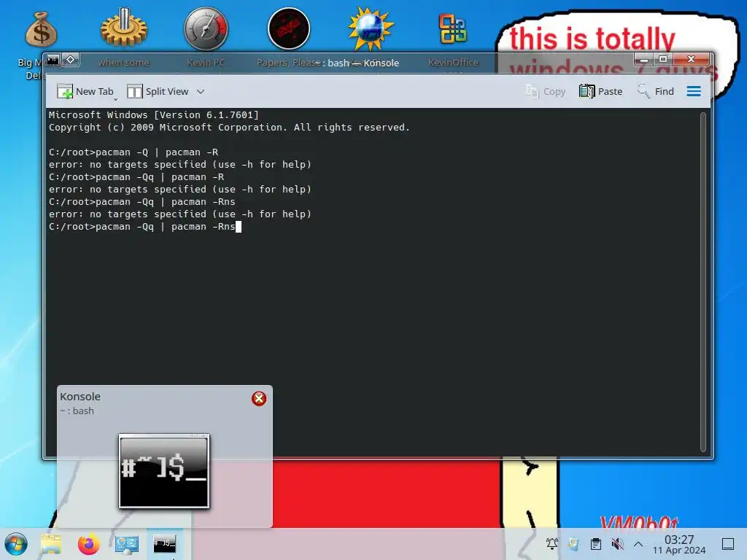Close the Konsole taskbar preview
Image resolution: width=747 pixels, height=560 pixels.
[259, 399]
